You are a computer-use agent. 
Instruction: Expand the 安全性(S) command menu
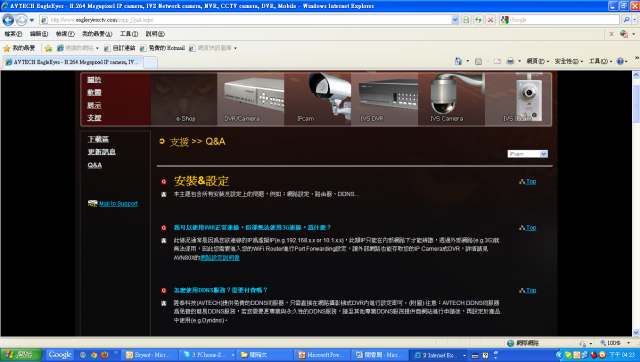[x=569, y=61]
